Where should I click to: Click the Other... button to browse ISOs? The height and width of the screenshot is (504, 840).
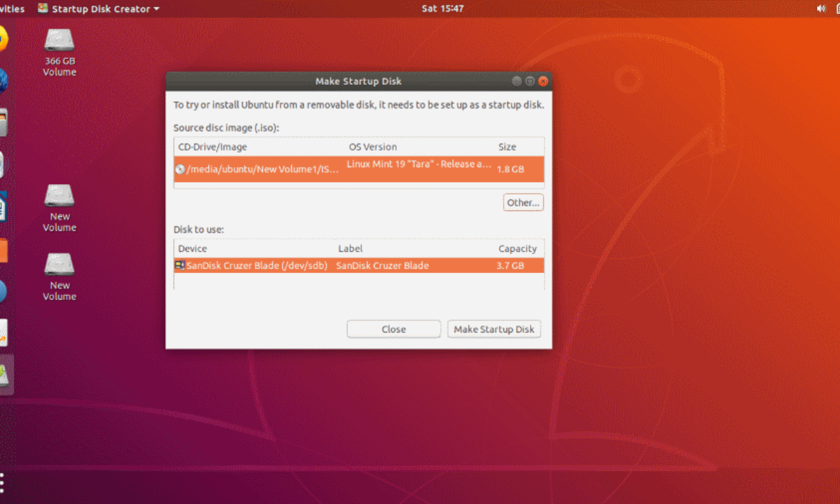523,202
